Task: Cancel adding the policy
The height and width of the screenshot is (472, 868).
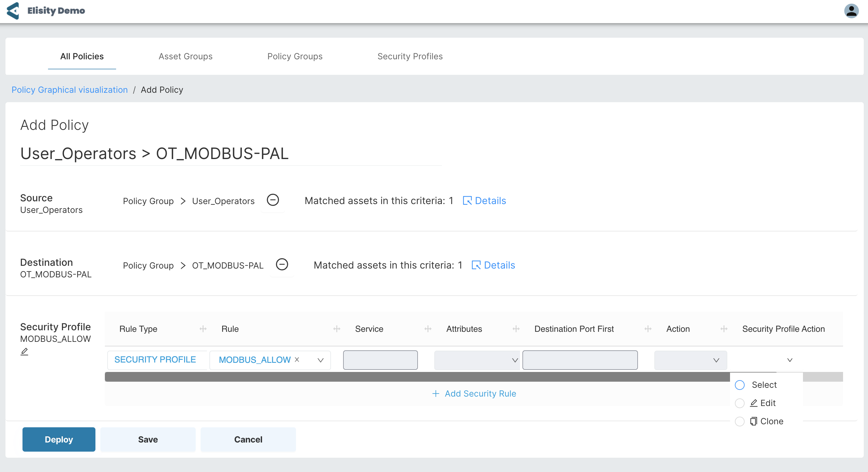Action: tap(248, 439)
